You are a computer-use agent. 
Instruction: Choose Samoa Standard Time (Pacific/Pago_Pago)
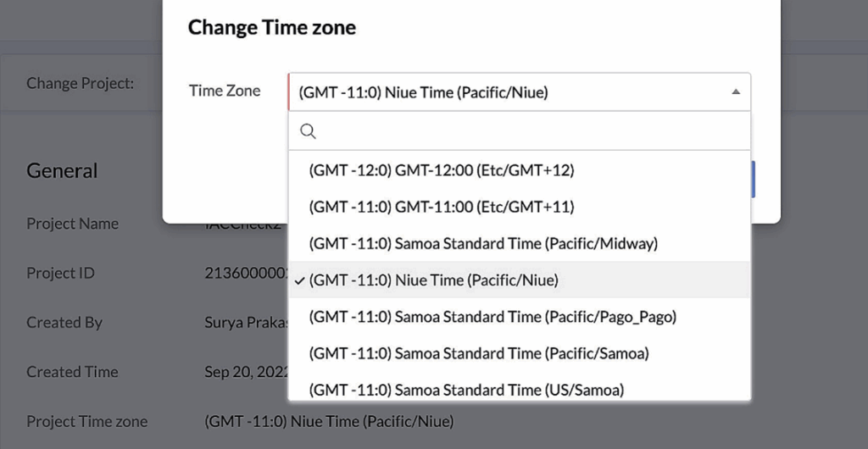point(492,317)
